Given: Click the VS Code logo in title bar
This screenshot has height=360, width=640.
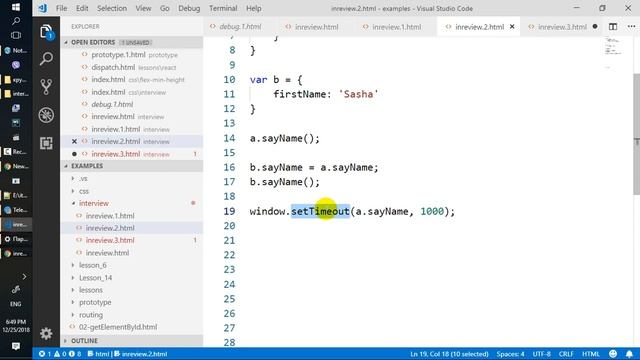Looking at the screenshot, I should pyautogui.click(x=42, y=8).
